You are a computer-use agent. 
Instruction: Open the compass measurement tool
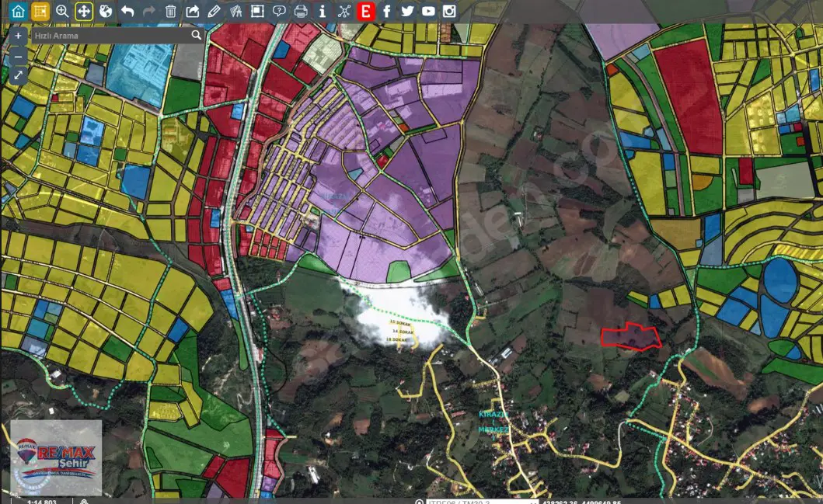(x=235, y=11)
